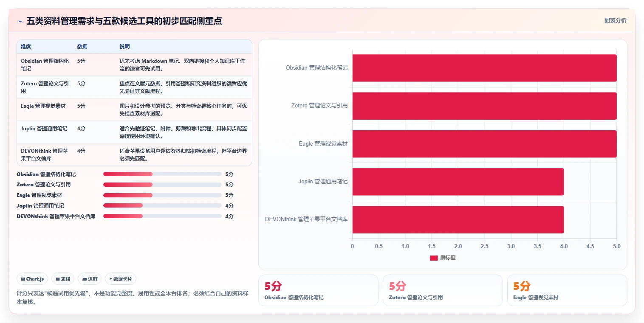This screenshot has height=323, width=644.
Task: Select the 数据卡片 tag chip
Action: point(121,279)
